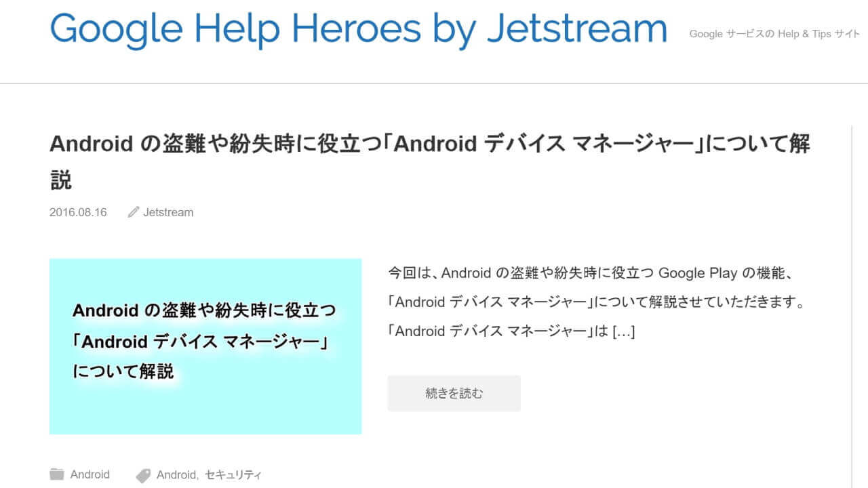Screen dimensions: 868x488
Task: Open the Google Help Heroes by Jetstream site title
Action: pos(358,28)
